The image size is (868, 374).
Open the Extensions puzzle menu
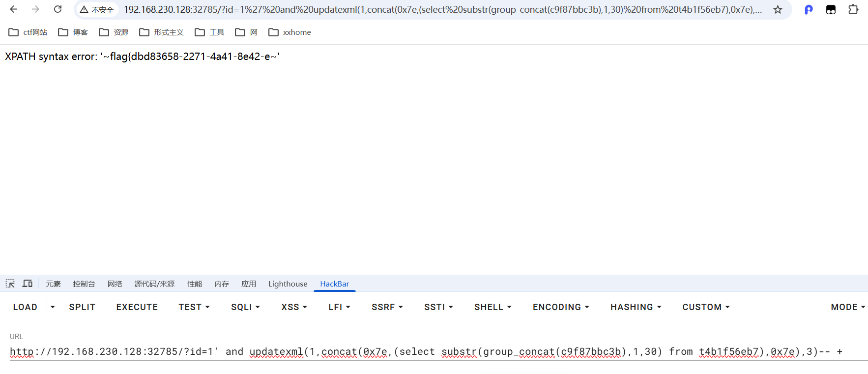[x=853, y=9]
